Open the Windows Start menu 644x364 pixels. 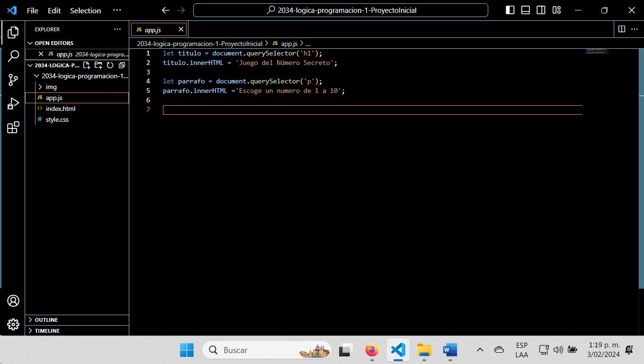[x=187, y=350]
